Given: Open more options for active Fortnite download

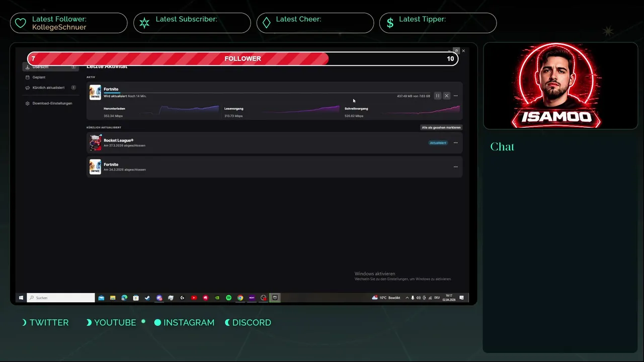Looking at the screenshot, I should (455, 96).
